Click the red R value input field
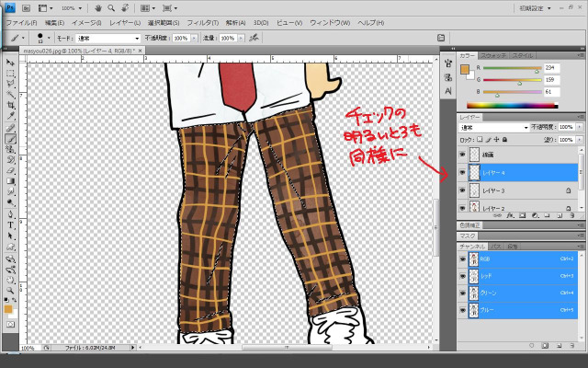The image size is (588, 368). (x=552, y=68)
